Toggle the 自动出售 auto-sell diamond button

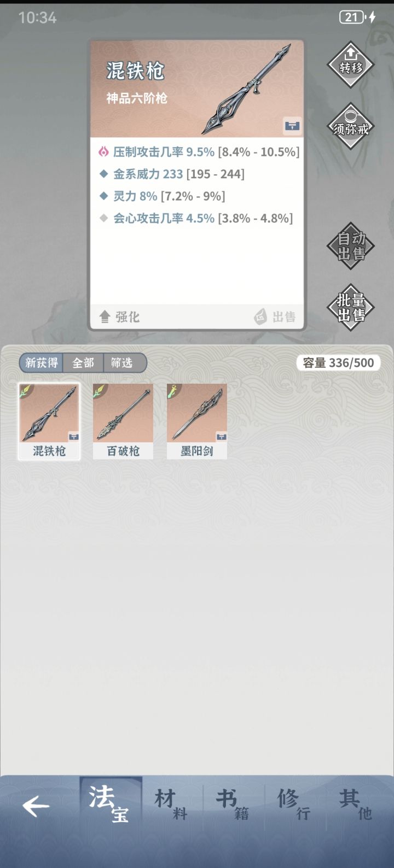pyautogui.click(x=351, y=245)
